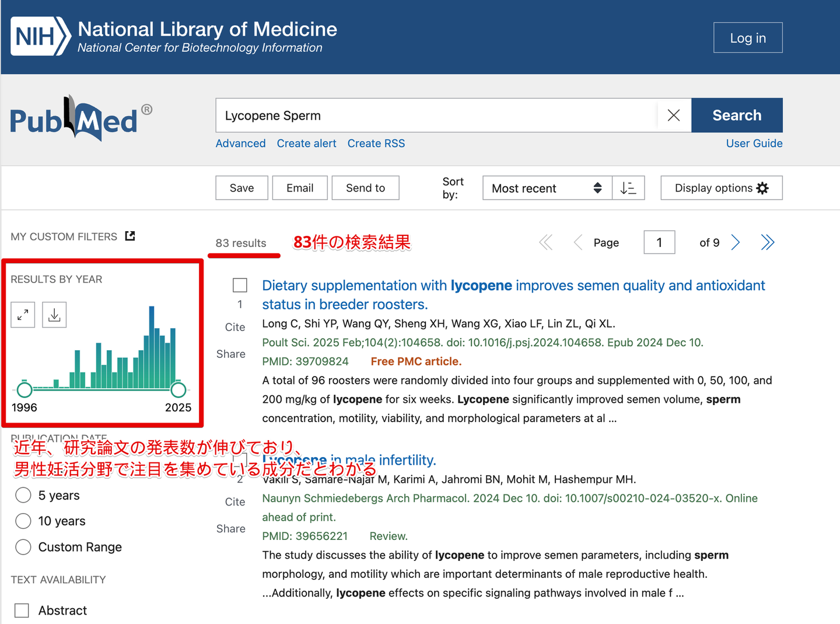Viewport: 840px width, 624px height.
Task: Open Display options settings
Action: pyautogui.click(x=722, y=188)
